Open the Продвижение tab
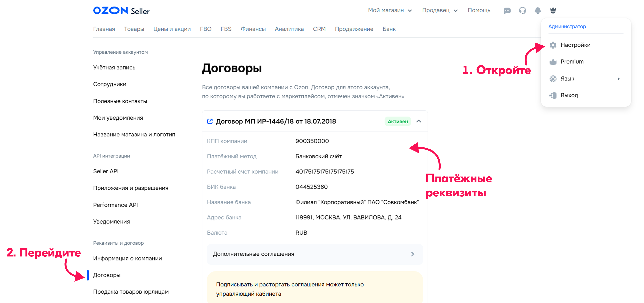Viewport: 644px width, 303px height. (x=354, y=29)
